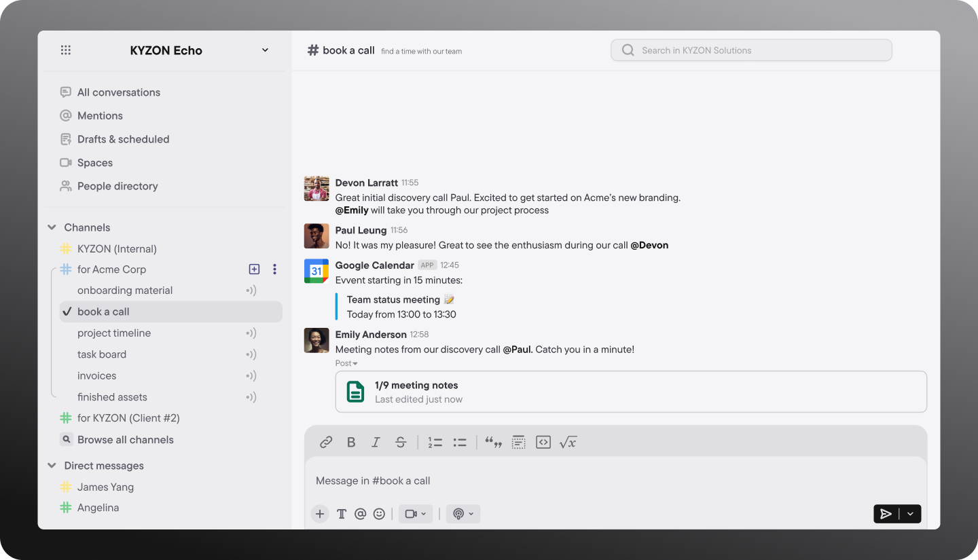
Task: Click Paul Leung's avatar
Action: click(316, 236)
